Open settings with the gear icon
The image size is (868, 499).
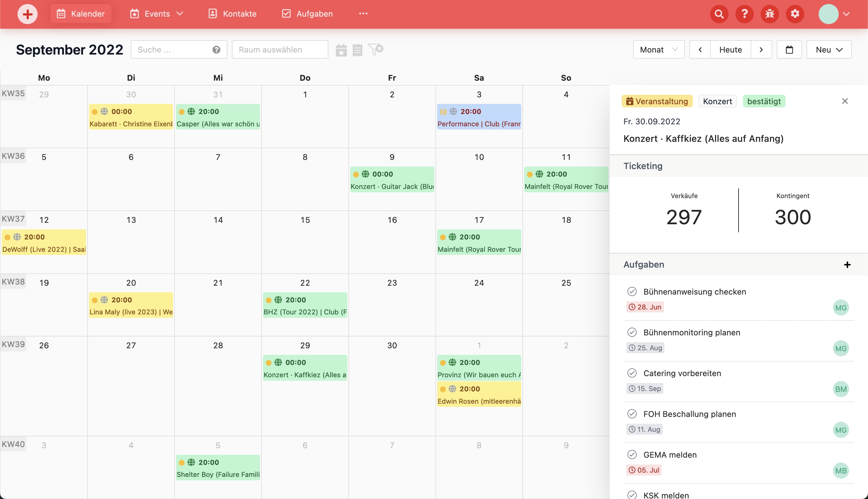coord(795,14)
